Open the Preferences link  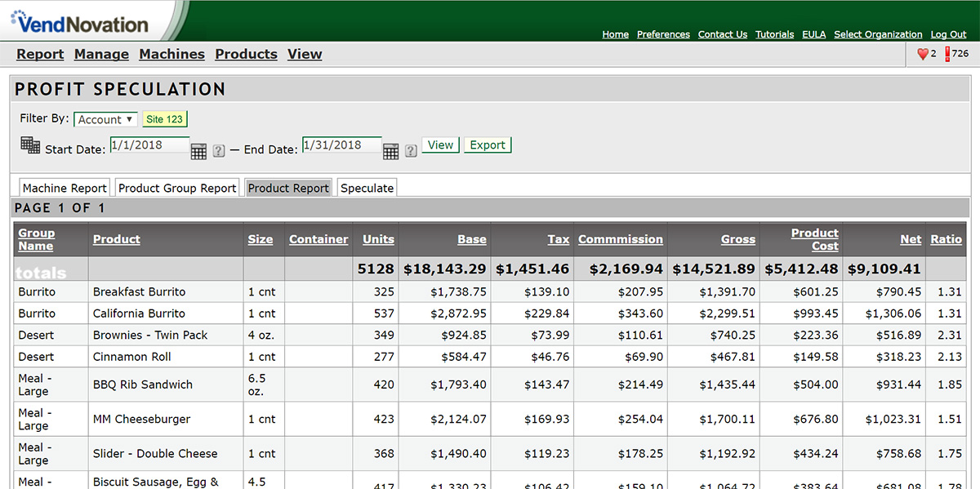663,34
